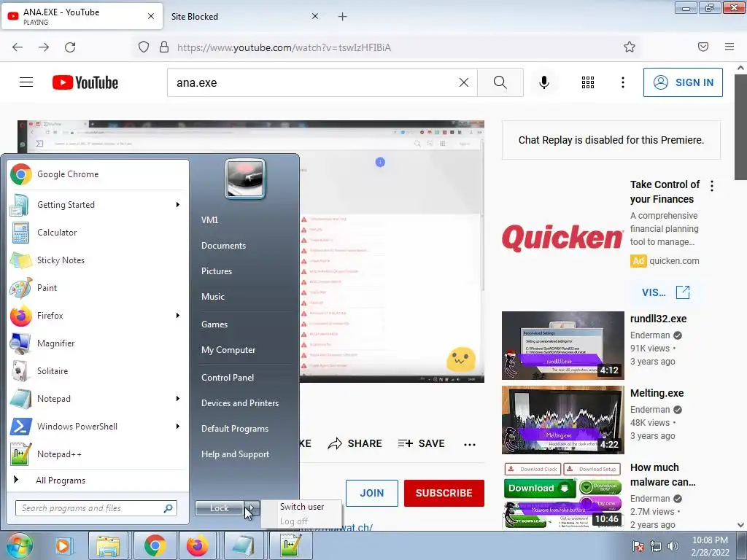Open Control Panel from Start menu

(x=228, y=378)
